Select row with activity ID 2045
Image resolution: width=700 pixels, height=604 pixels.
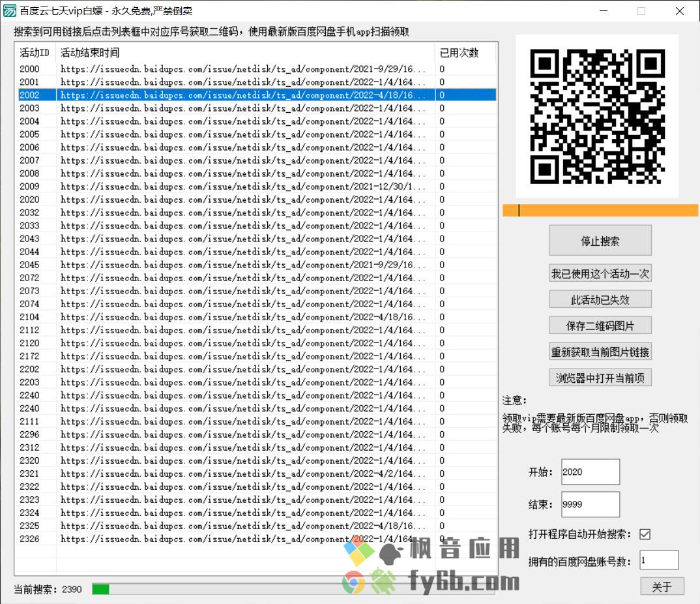pos(257,264)
